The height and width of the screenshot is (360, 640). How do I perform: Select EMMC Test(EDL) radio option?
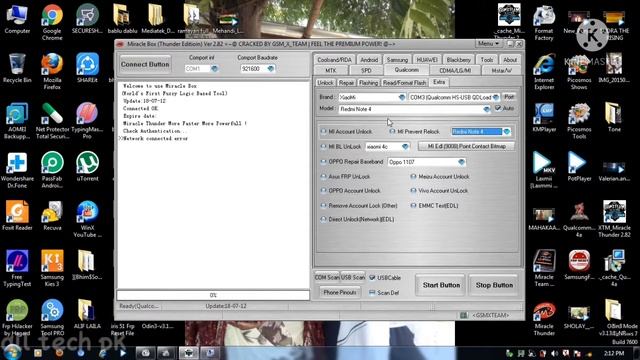(x=413, y=205)
